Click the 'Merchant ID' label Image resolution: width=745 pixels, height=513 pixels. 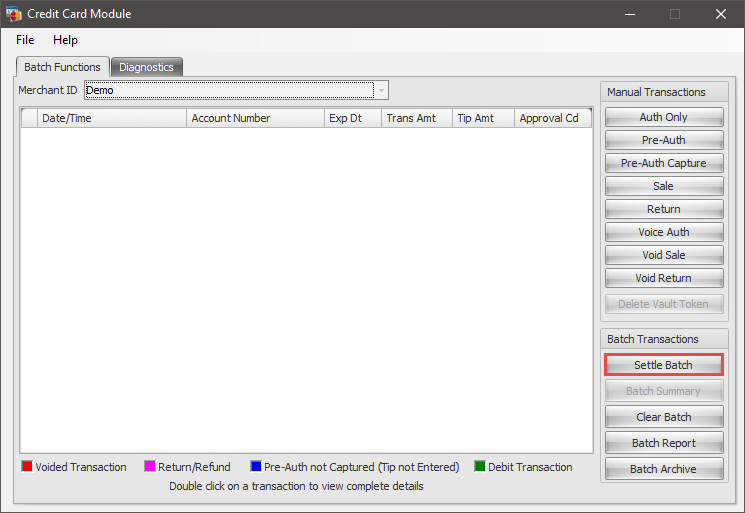pyautogui.click(x=48, y=90)
